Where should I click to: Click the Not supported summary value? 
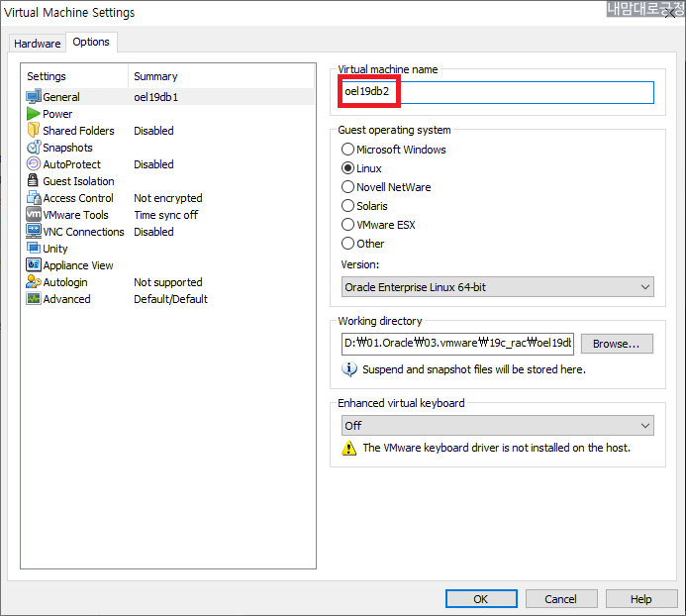click(x=168, y=282)
